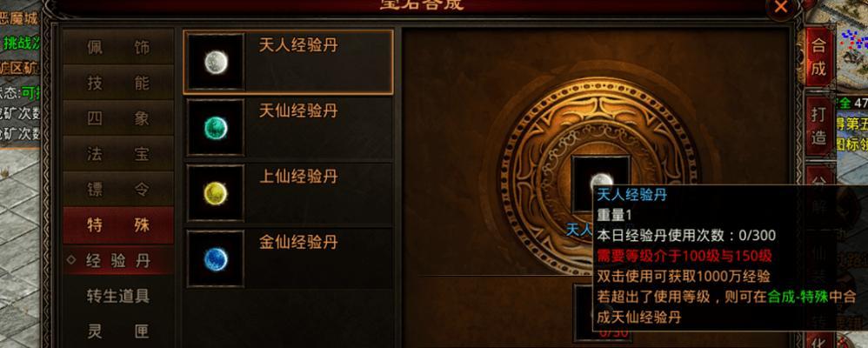The height and width of the screenshot is (348, 868).
Task: Select the green 天仙经验丹 pill icon
Action: pos(216,127)
